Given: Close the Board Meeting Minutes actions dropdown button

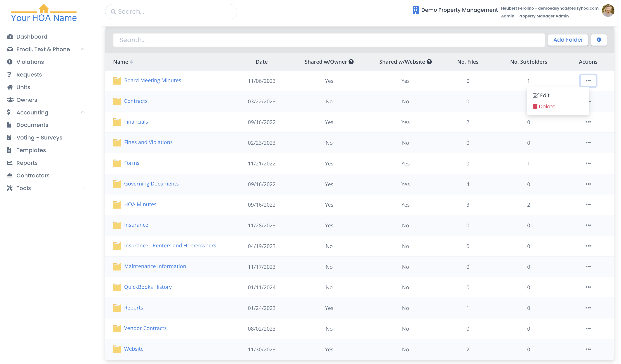Looking at the screenshot, I should click(588, 81).
